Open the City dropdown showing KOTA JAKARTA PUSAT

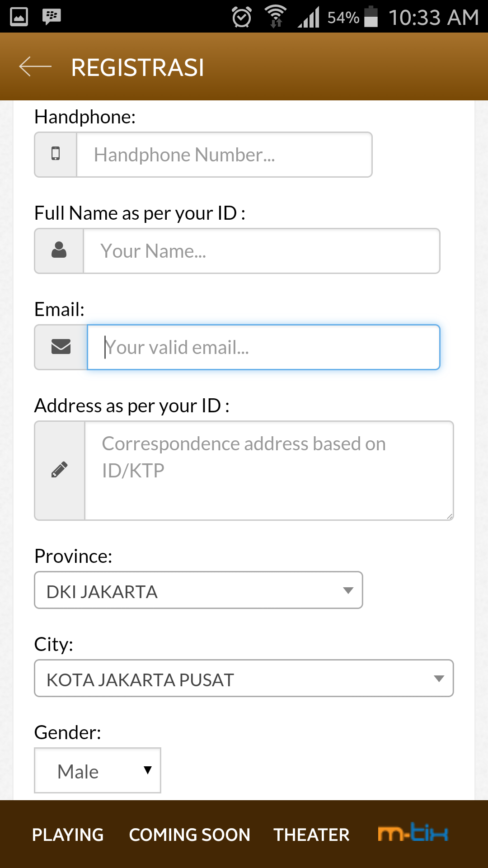(244, 678)
